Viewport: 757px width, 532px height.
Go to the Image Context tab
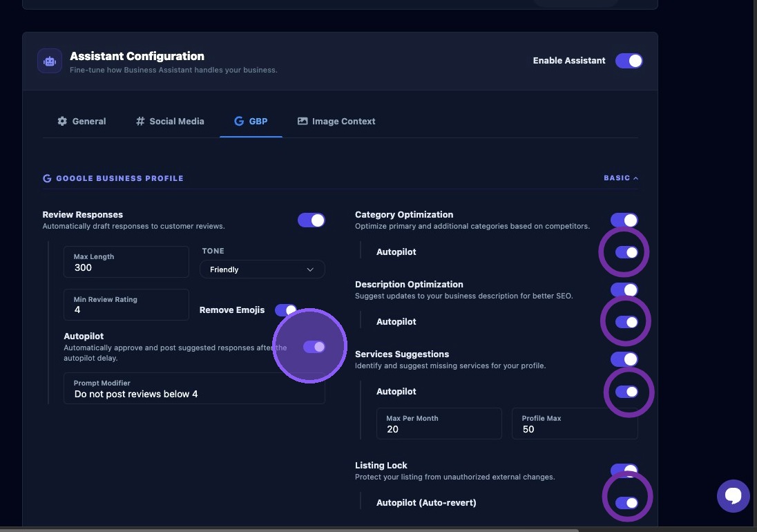(x=336, y=121)
